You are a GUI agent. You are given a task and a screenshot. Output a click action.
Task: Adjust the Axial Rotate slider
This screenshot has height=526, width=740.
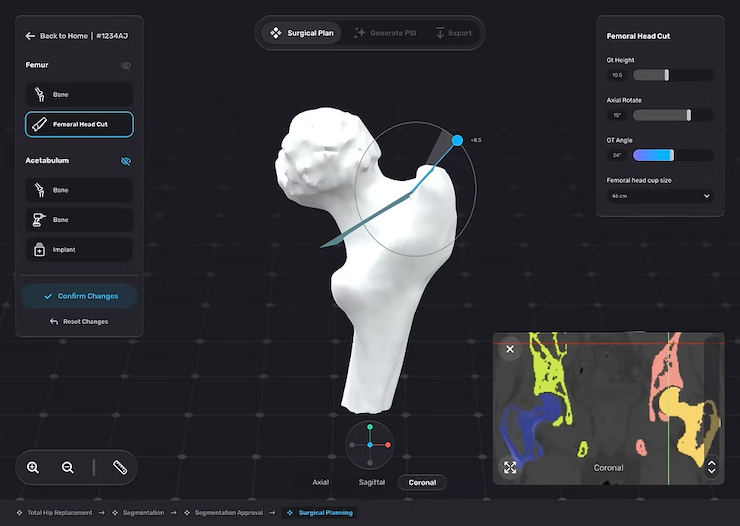coord(673,115)
